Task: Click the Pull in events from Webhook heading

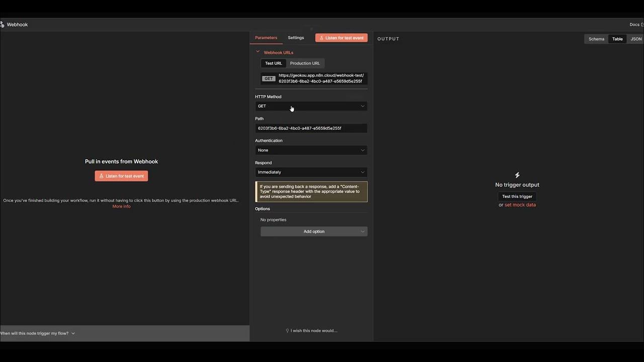Action: coord(121,161)
